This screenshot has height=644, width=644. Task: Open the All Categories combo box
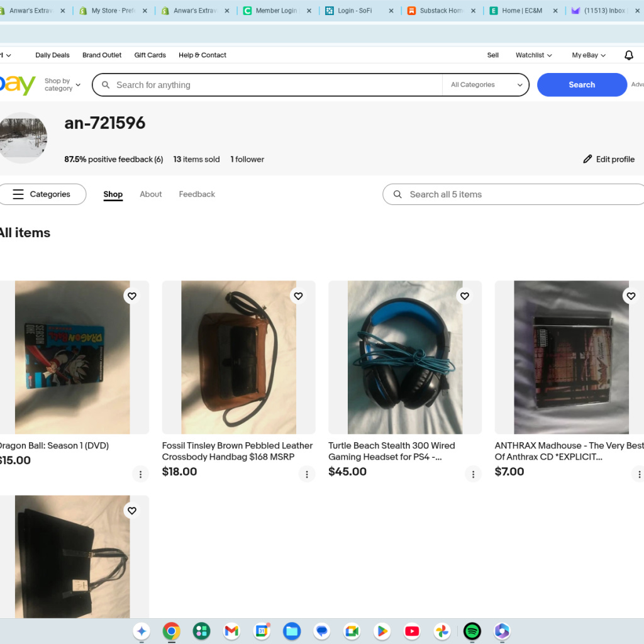click(486, 85)
